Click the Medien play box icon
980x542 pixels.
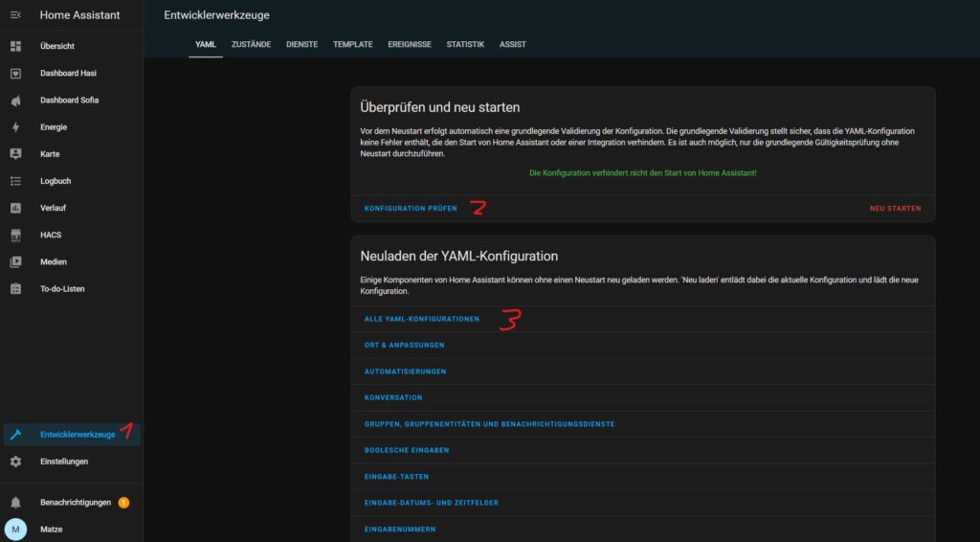pyautogui.click(x=15, y=262)
